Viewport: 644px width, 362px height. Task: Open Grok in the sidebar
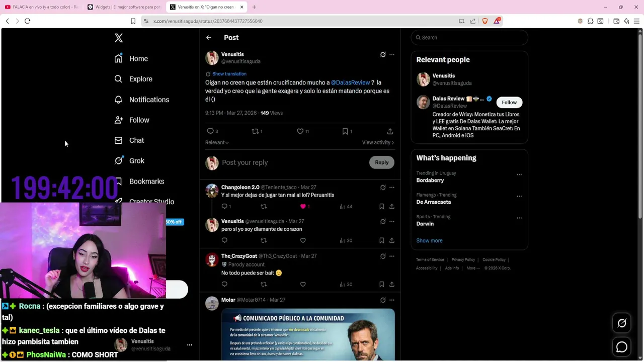click(129, 161)
